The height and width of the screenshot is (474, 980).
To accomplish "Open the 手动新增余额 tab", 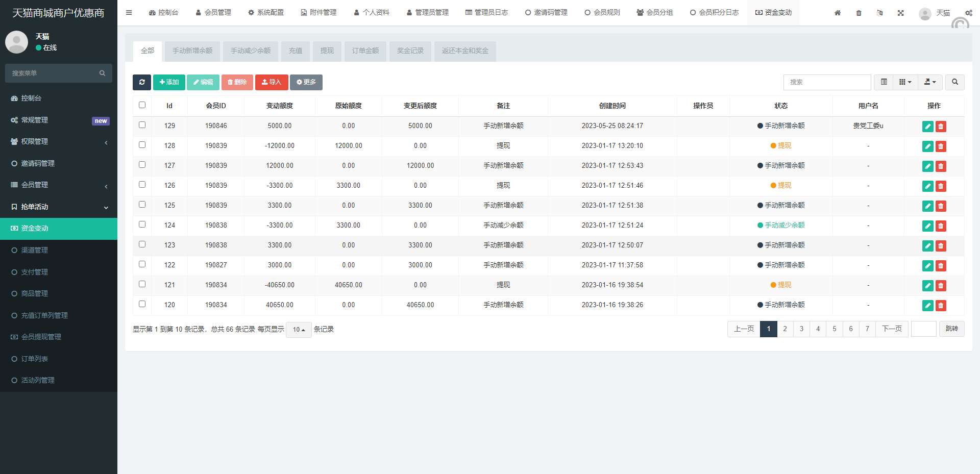I will 192,51.
